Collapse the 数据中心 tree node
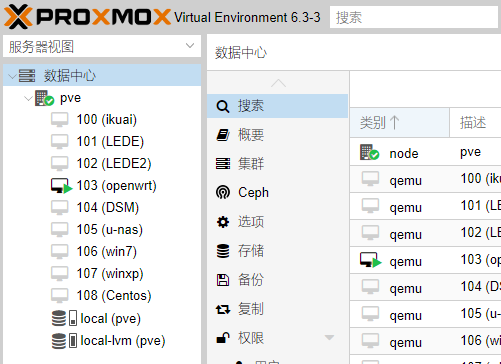The width and height of the screenshot is (501, 364). click(12, 76)
